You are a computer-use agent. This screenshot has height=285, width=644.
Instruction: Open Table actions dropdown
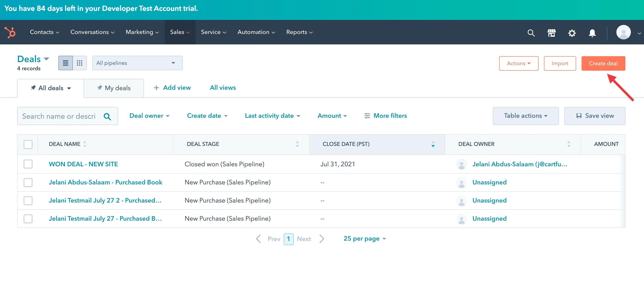point(525,116)
